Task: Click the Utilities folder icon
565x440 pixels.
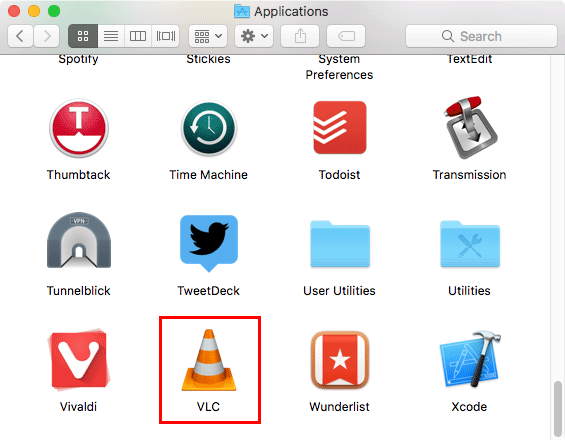Action: pyautogui.click(x=470, y=244)
